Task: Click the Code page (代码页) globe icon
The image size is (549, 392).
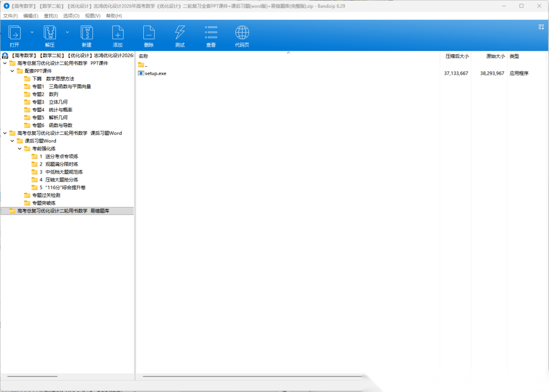Action: pos(242,33)
